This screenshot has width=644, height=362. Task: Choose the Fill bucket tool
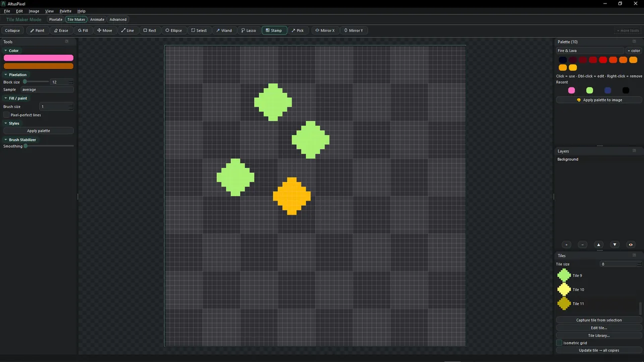[83, 30]
